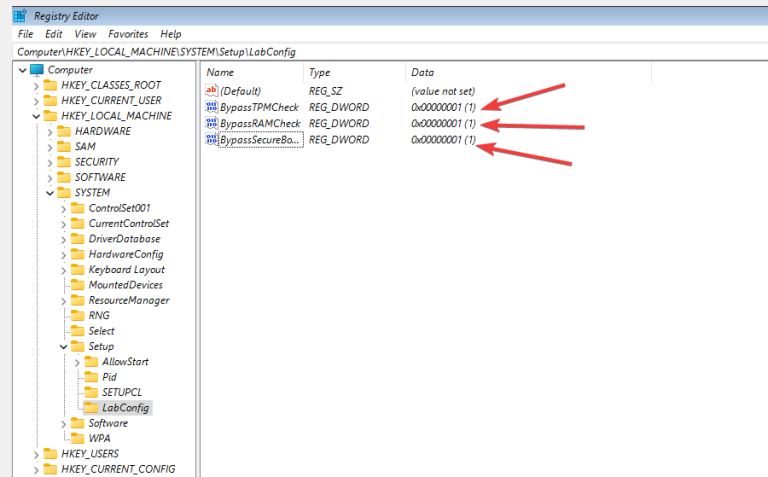768x477 pixels.
Task: Click the SOFTWARE folder icon
Action: (x=64, y=177)
